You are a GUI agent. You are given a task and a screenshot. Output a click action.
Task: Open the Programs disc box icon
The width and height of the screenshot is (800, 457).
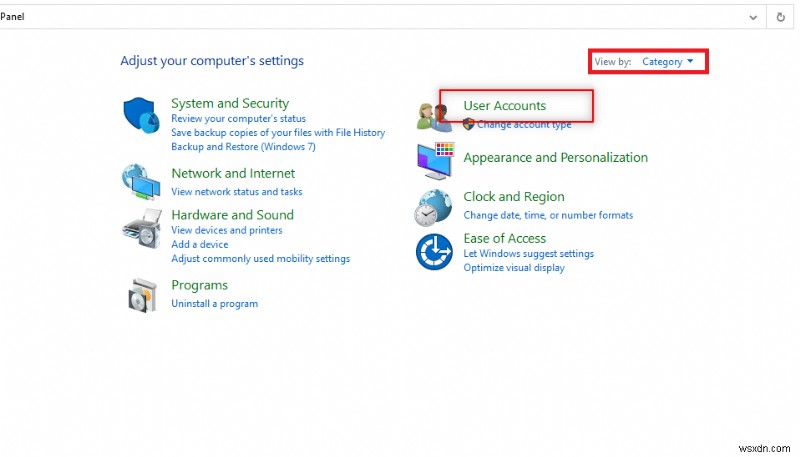(142, 295)
